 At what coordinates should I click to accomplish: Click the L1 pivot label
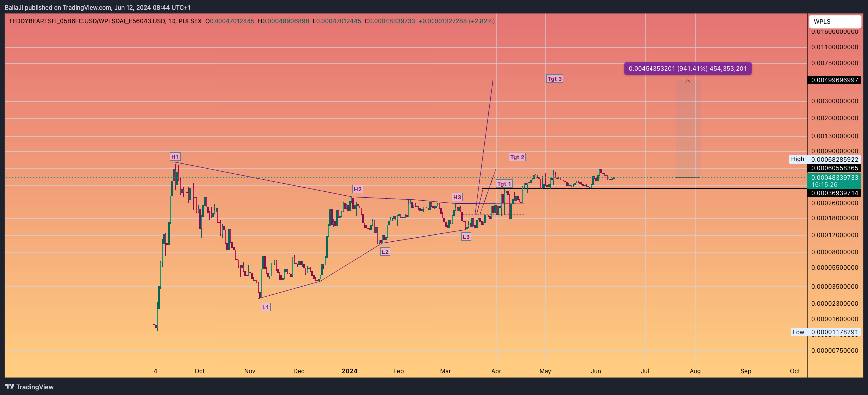[266, 307]
